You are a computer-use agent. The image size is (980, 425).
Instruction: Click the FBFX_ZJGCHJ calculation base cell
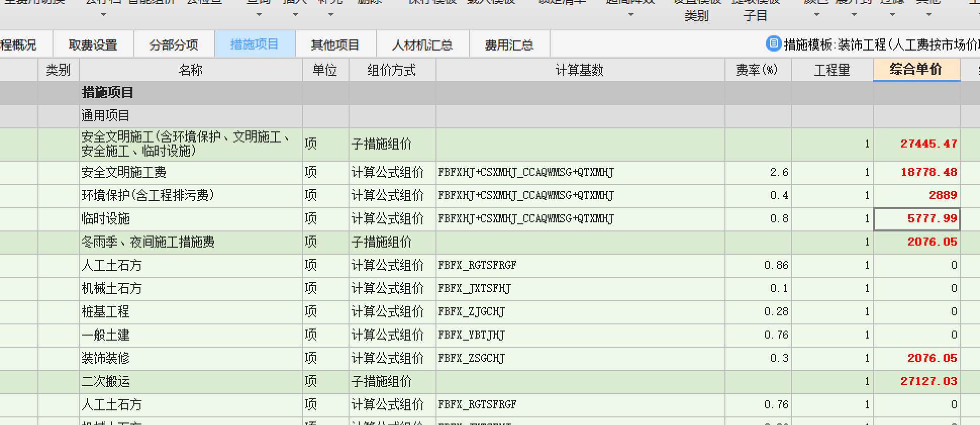[580, 312]
